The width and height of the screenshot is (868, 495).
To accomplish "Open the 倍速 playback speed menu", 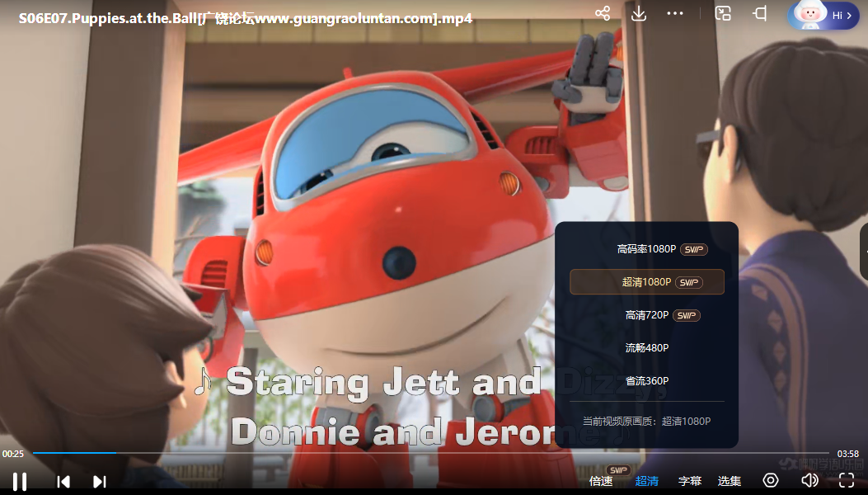I will [x=601, y=481].
